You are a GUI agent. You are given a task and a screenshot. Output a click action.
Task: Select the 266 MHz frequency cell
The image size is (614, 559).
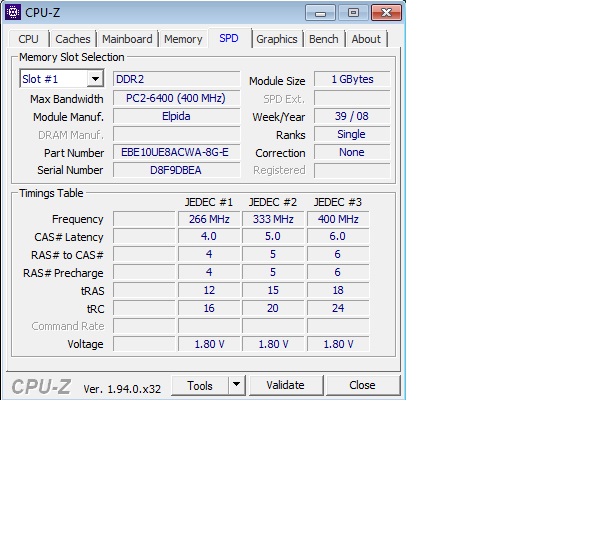[x=209, y=219]
